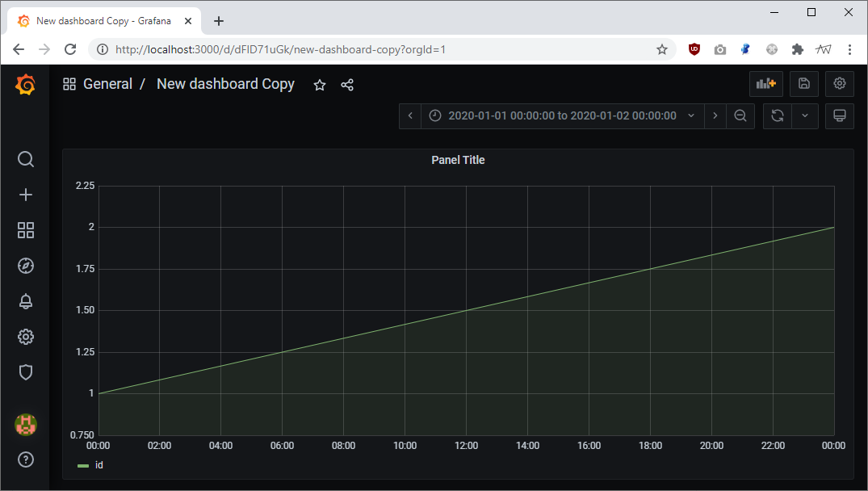Open the Alerting bell icon
The height and width of the screenshot is (491, 868).
(26, 301)
